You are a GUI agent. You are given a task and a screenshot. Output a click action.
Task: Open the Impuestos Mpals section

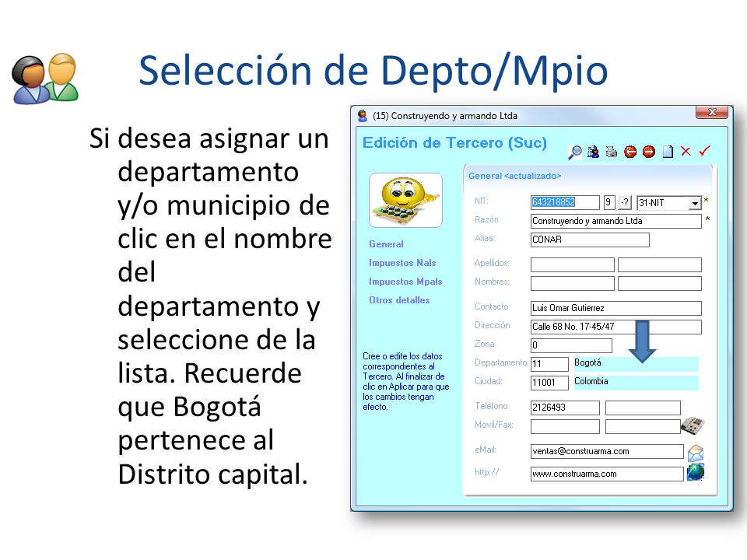405,282
